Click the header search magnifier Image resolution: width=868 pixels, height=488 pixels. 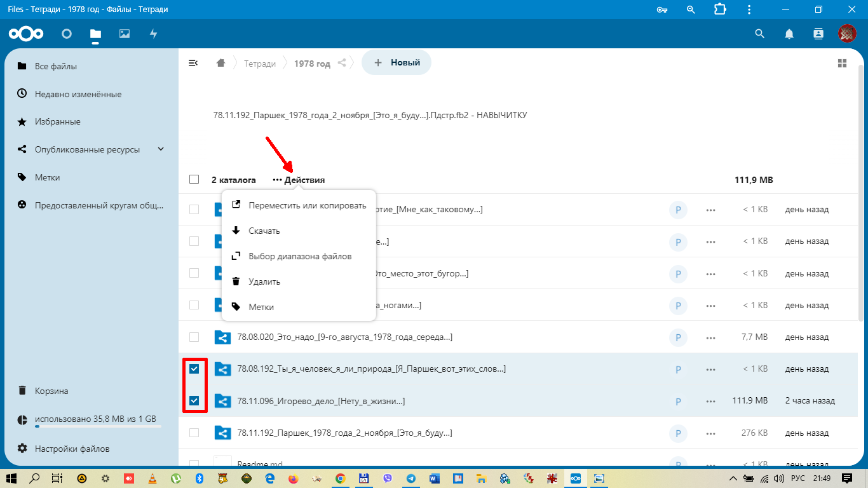[759, 34]
